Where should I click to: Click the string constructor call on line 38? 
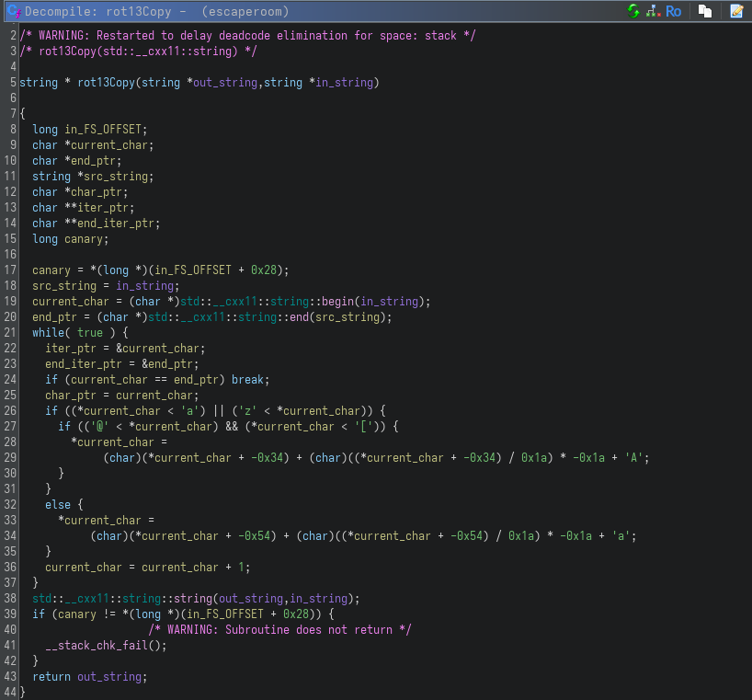pyautogui.click(x=193, y=599)
